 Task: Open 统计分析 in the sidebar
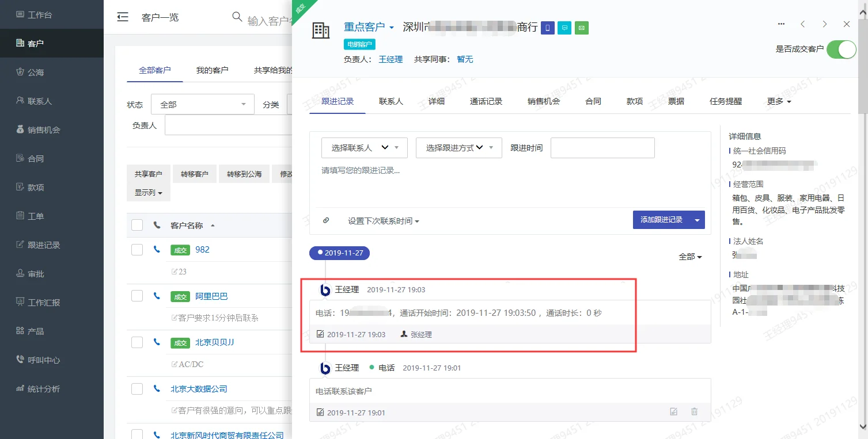(x=52, y=388)
